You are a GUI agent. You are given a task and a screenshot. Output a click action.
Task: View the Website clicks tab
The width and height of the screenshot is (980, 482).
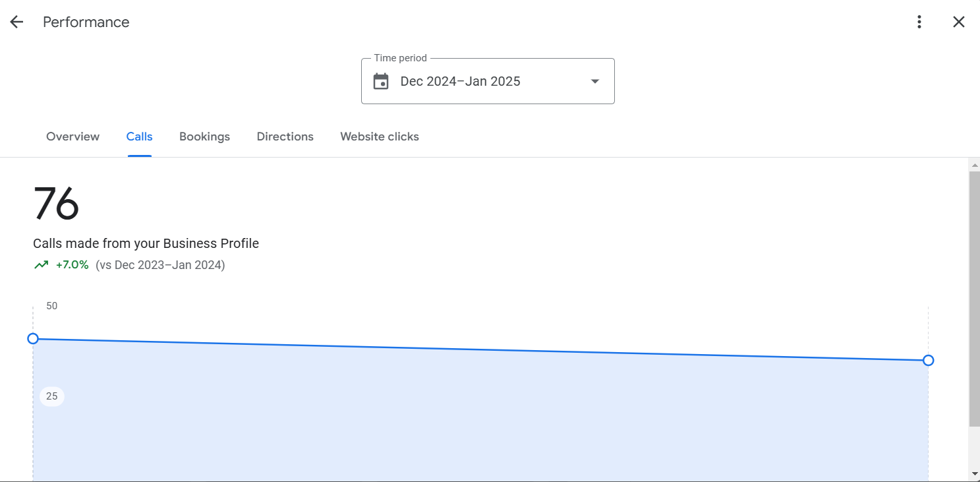(x=379, y=136)
